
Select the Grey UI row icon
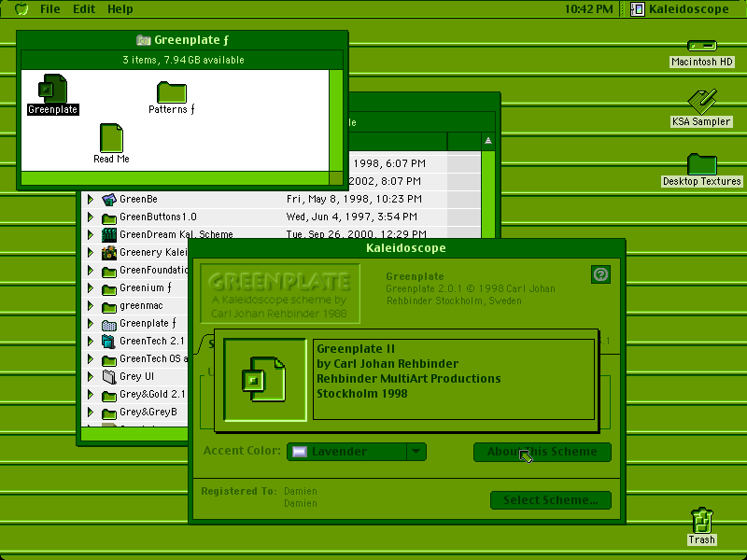pos(109,377)
